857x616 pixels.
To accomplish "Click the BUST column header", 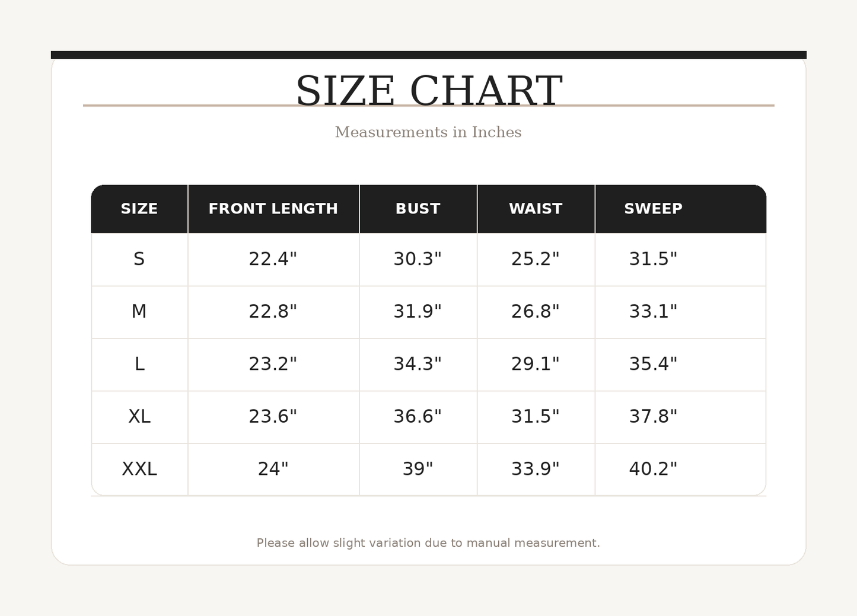I will [x=418, y=209].
